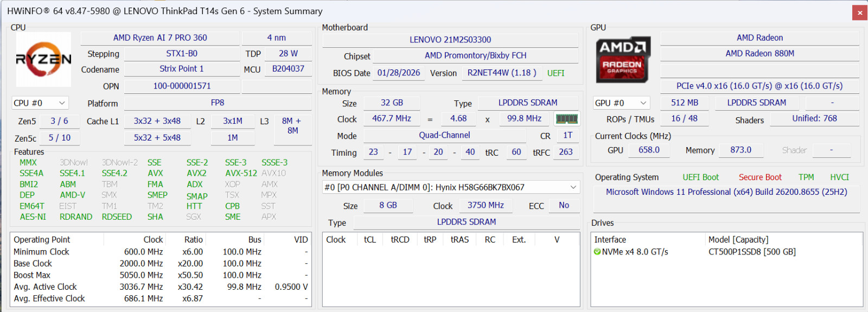
Task: Click the AMD Radeon 880M GPU field
Action: click(759, 54)
